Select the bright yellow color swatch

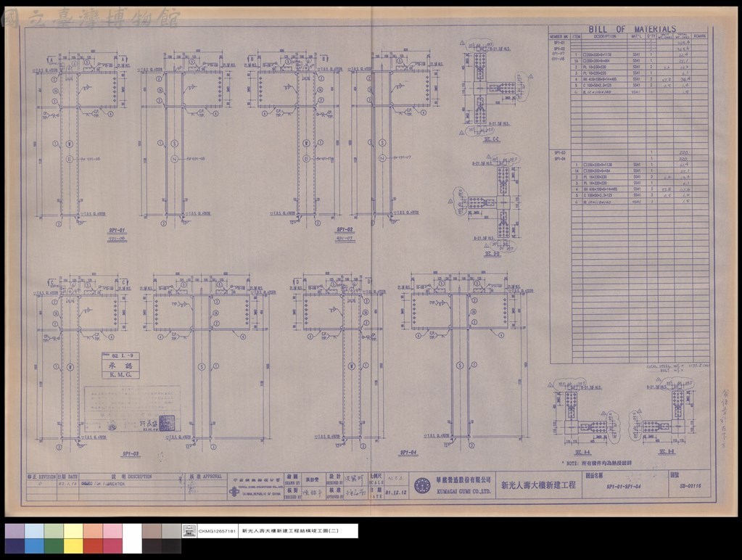[73, 545]
